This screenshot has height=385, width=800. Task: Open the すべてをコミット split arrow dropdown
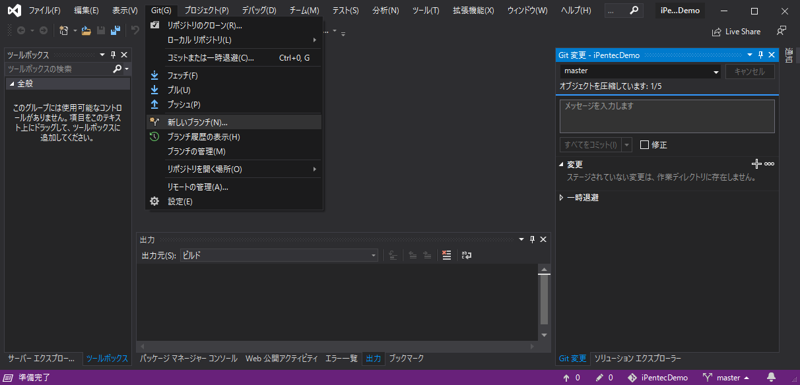coord(627,145)
